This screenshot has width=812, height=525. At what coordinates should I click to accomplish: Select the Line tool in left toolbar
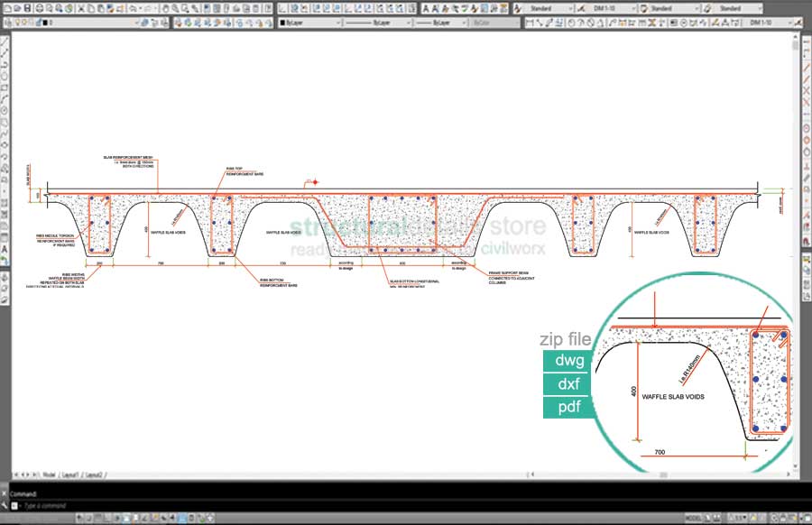tap(5, 41)
